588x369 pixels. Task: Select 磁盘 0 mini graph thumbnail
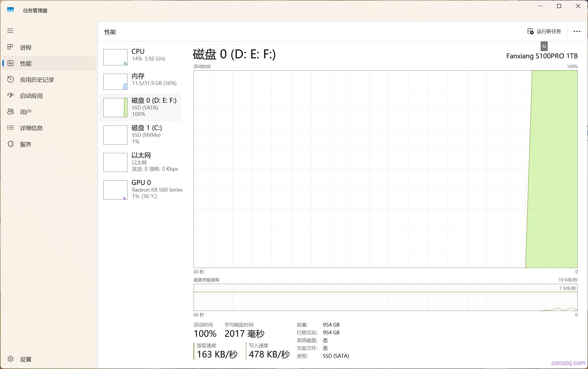coord(115,108)
